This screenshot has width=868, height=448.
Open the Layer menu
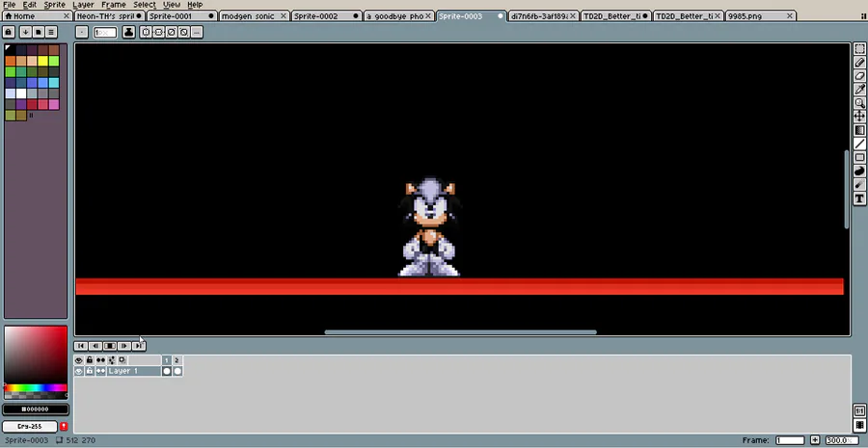pos(83,5)
